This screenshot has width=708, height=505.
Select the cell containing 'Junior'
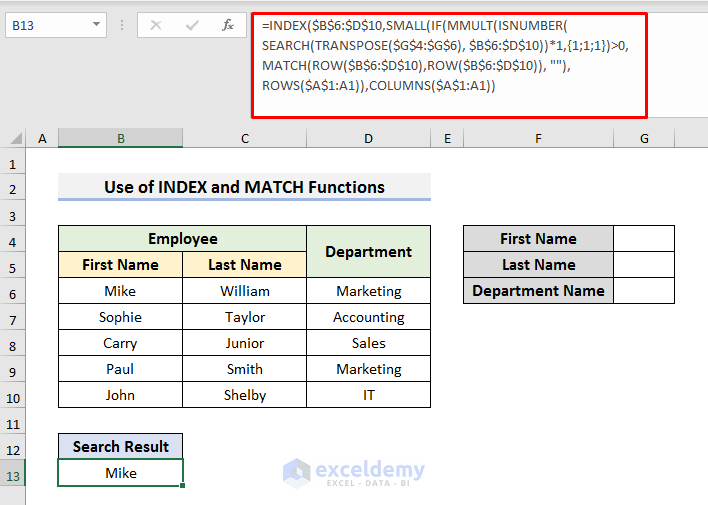click(x=245, y=343)
